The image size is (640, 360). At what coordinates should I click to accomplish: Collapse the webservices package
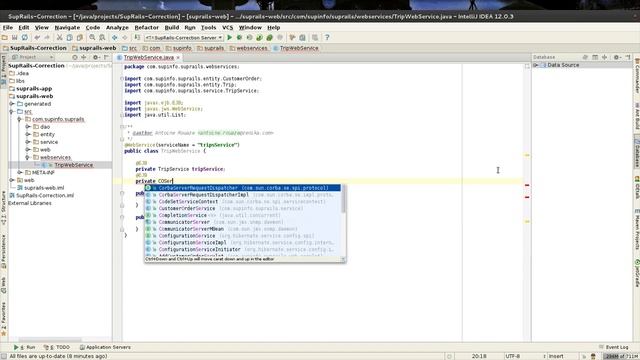click(28, 157)
